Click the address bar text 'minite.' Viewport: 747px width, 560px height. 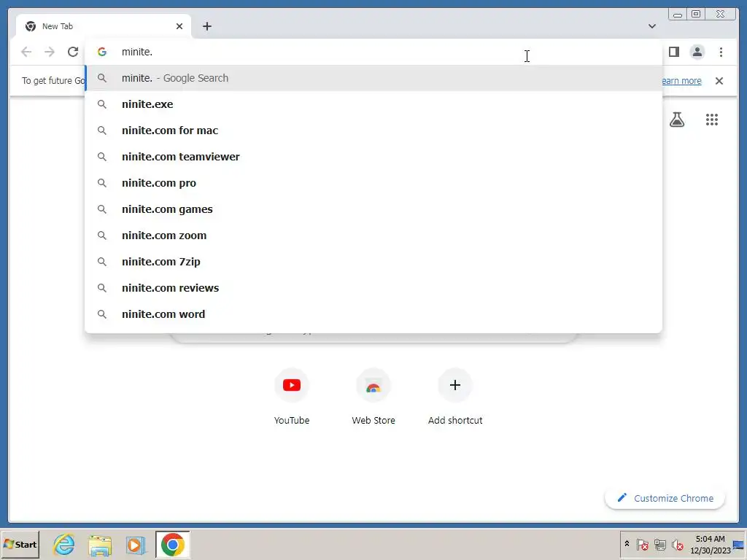(x=137, y=52)
